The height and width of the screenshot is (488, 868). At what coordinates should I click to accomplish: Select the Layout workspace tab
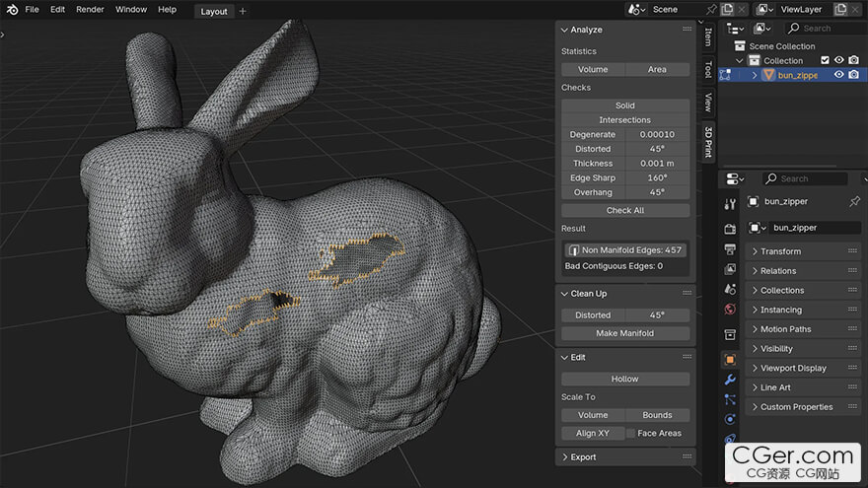214,11
